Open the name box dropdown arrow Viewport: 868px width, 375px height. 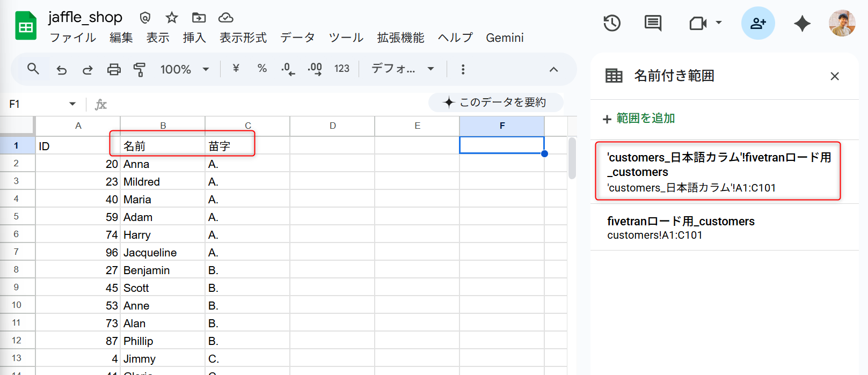click(x=72, y=104)
